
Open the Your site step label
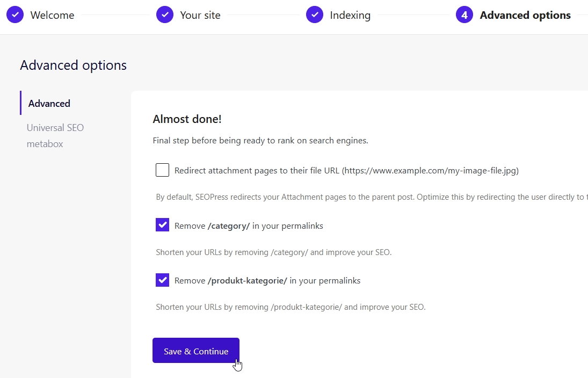[x=200, y=15]
